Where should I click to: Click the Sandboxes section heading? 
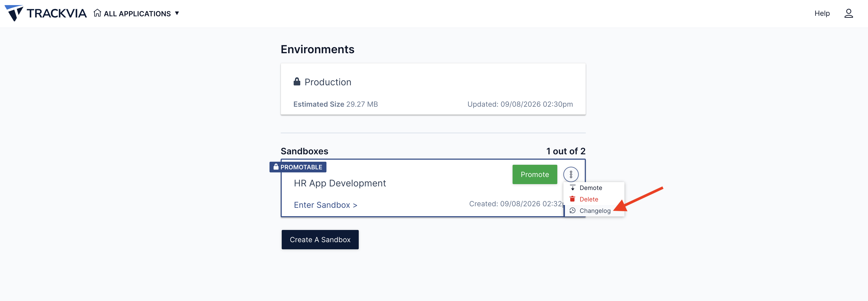[x=304, y=151]
